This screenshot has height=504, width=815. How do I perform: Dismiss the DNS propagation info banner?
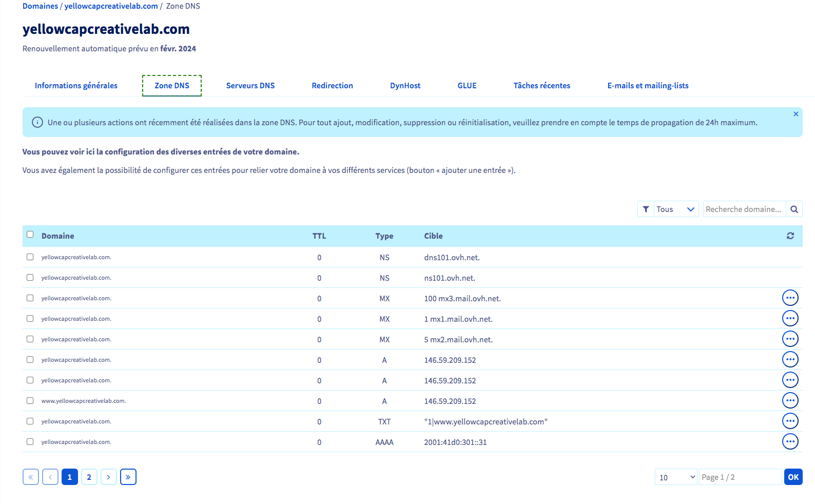tap(795, 114)
